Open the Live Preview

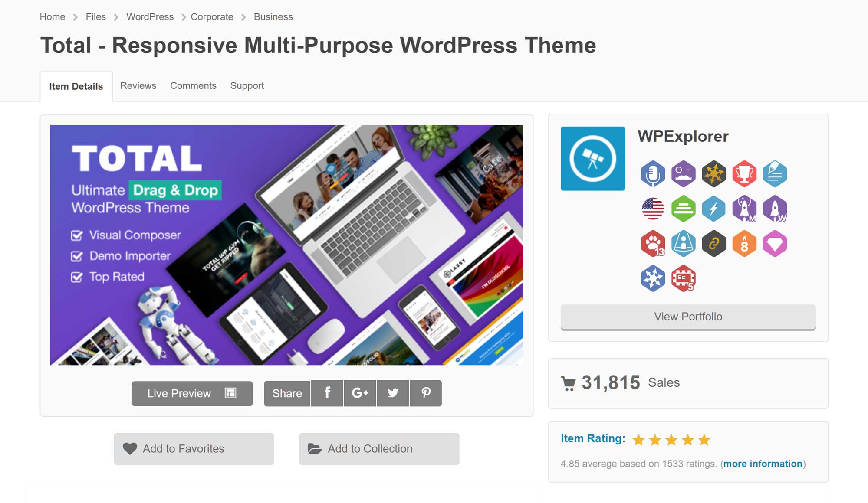[x=192, y=393]
